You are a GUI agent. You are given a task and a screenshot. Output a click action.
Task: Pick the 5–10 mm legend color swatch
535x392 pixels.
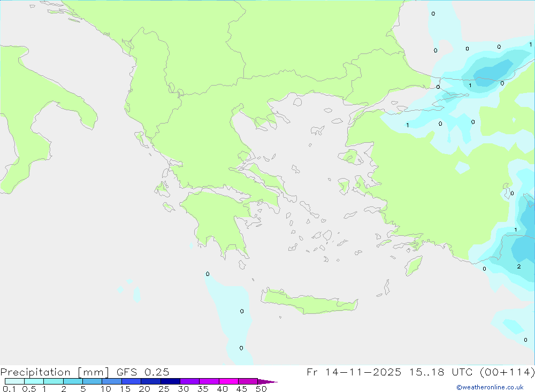(x=93, y=381)
